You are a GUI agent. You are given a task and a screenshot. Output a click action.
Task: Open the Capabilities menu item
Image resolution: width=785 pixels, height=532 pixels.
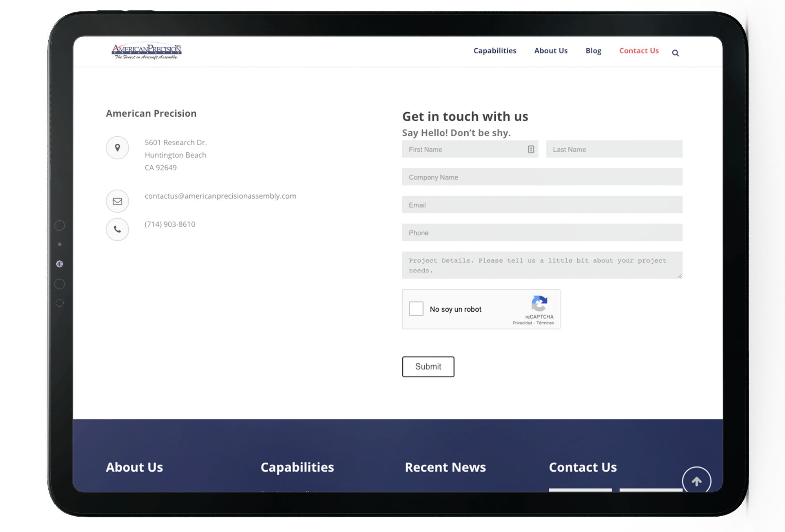495,51
